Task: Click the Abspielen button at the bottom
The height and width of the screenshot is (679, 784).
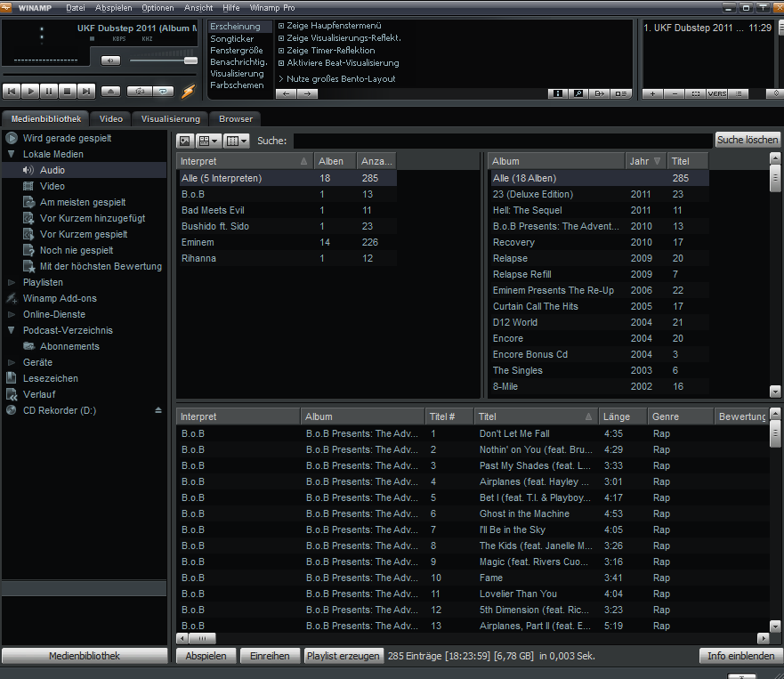Action: pos(206,656)
